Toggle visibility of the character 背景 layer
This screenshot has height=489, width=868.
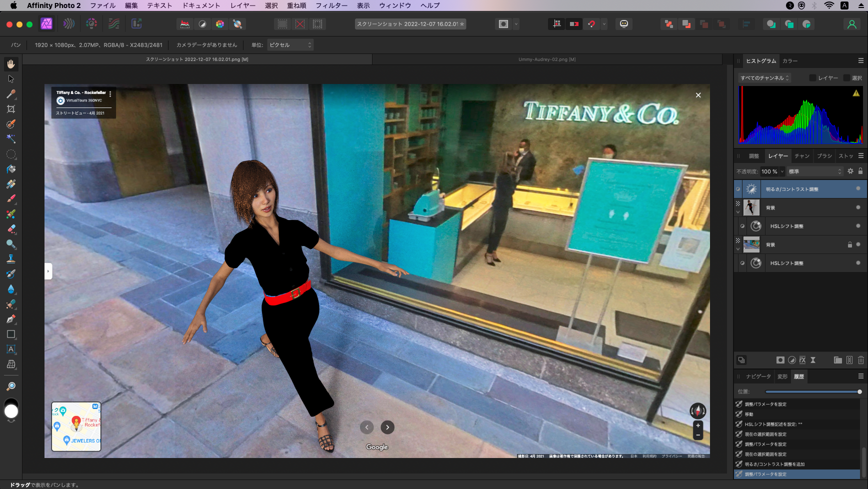tap(858, 207)
